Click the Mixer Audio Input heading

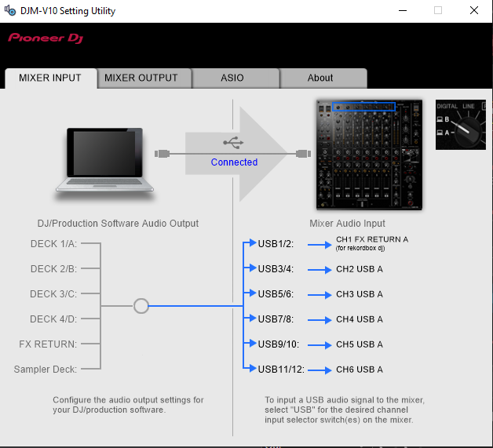point(347,224)
